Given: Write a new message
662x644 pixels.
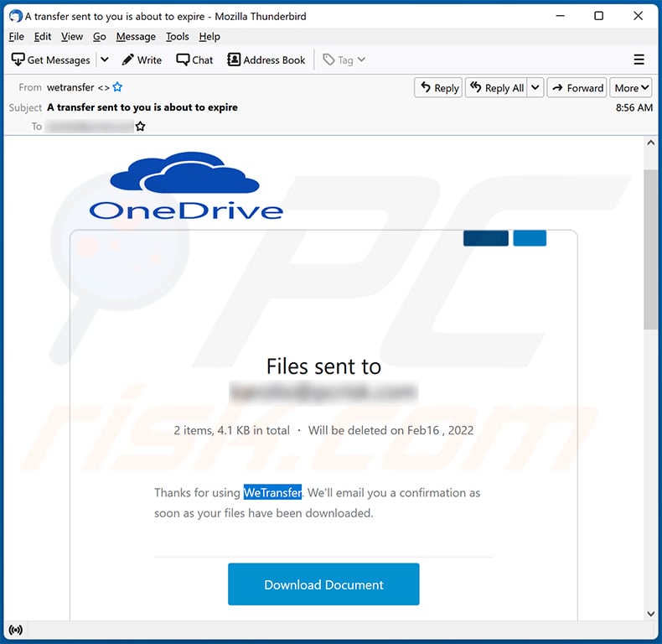Looking at the screenshot, I should coord(142,60).
